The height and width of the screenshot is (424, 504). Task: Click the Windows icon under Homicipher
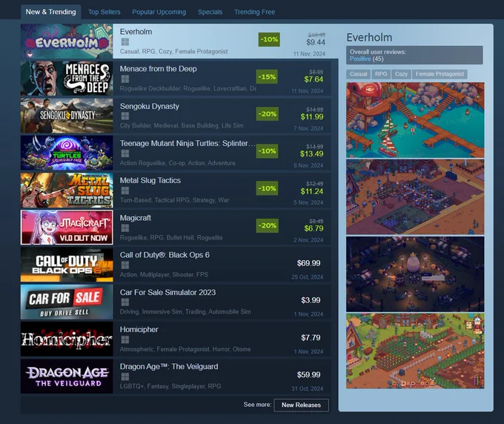click(125, 339)
